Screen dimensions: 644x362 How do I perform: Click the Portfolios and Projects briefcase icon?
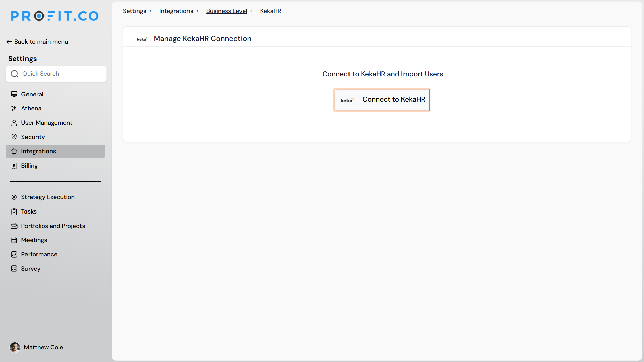click(14, 226)
